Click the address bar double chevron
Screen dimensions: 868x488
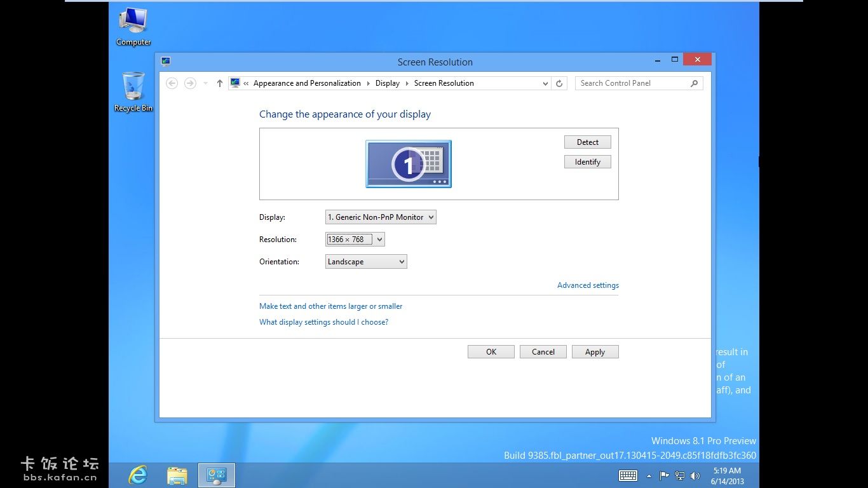click(246, 83)
